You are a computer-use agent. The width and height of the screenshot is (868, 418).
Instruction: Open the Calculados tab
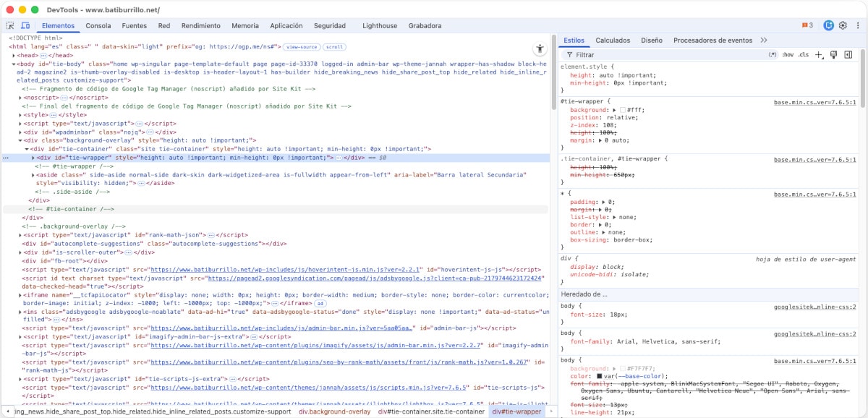(x=613, y=40)
